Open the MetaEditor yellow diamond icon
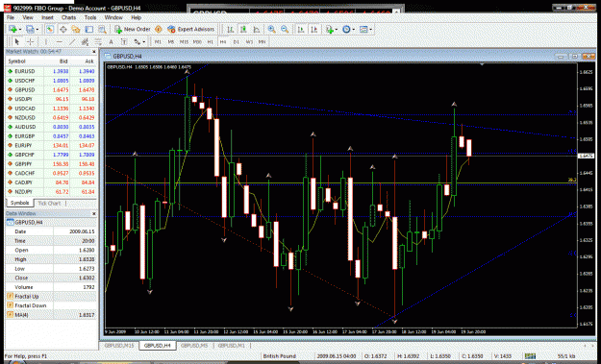601x364 pixels. pyautogui.click(x=159, y=29)
